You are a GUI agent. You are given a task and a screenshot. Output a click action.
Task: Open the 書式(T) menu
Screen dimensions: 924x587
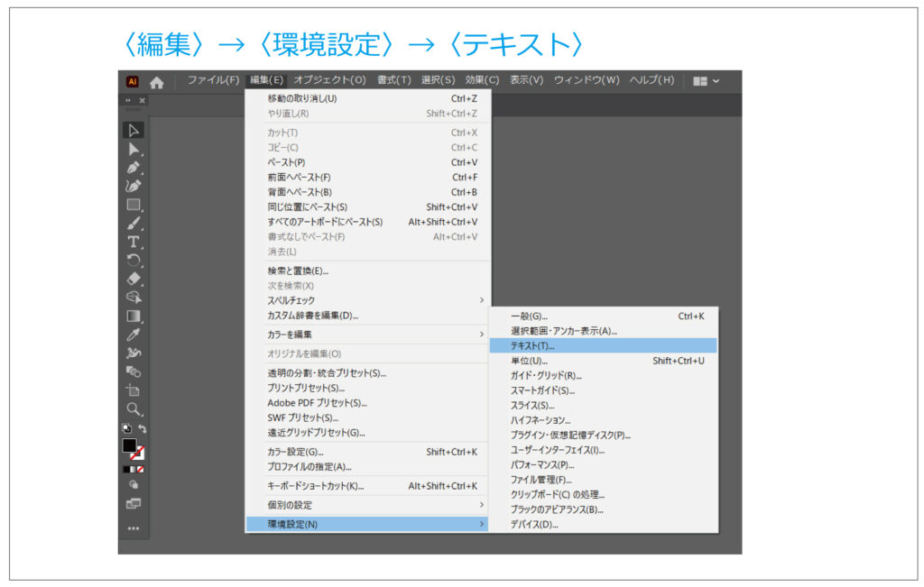[x=394, y=80]
